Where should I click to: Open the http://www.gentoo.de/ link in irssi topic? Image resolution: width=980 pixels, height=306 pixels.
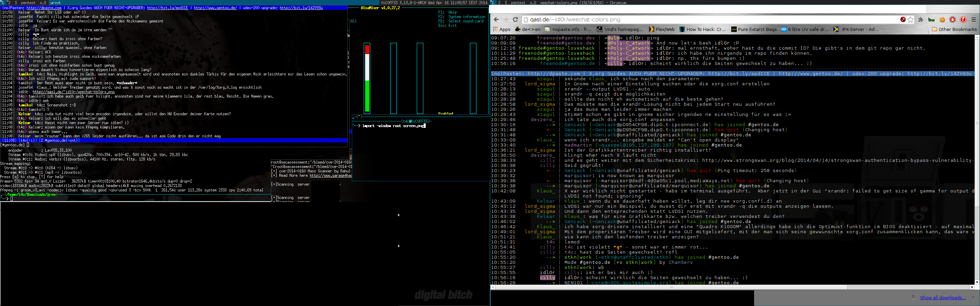[215, 7]
